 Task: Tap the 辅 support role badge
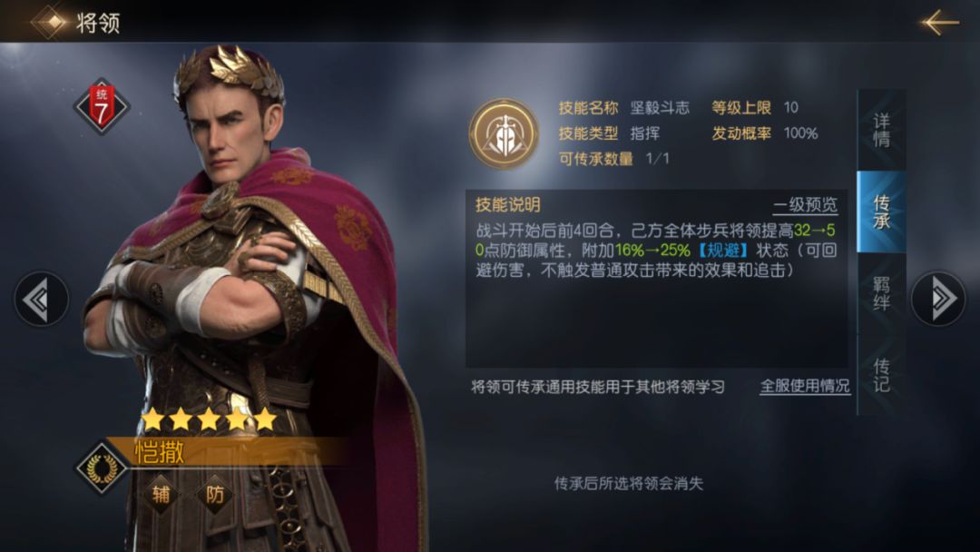162,495
